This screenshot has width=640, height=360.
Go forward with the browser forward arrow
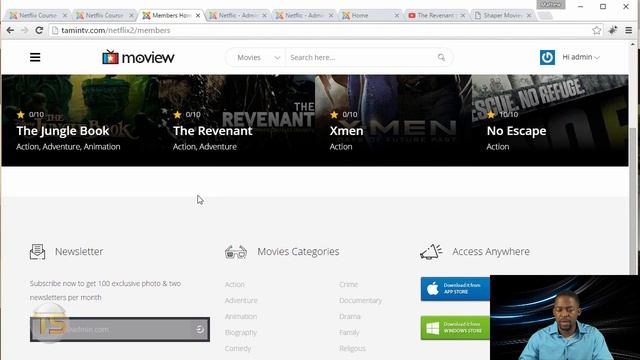[24, 30]
